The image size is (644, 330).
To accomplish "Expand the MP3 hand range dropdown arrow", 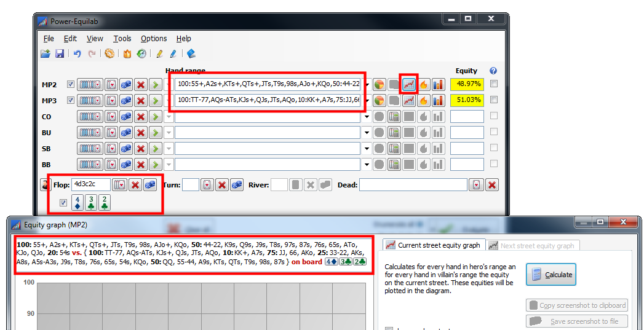I will [367, 100].
